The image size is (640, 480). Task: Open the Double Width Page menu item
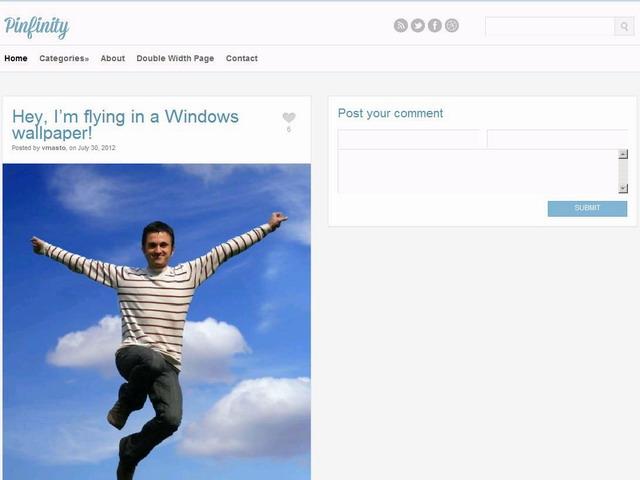[175, 58]
